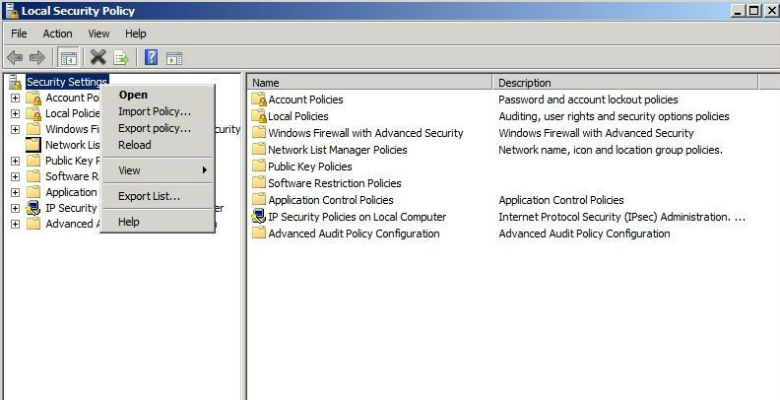
Task: Open the Help menu in menu bar
Action: click(x=135, y=33)
